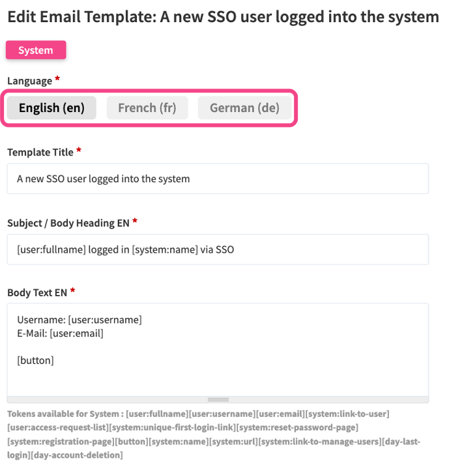Click the Edit Email Template page heading
The height and width of the screenshot is (476, 464).
tap(223, 17)
